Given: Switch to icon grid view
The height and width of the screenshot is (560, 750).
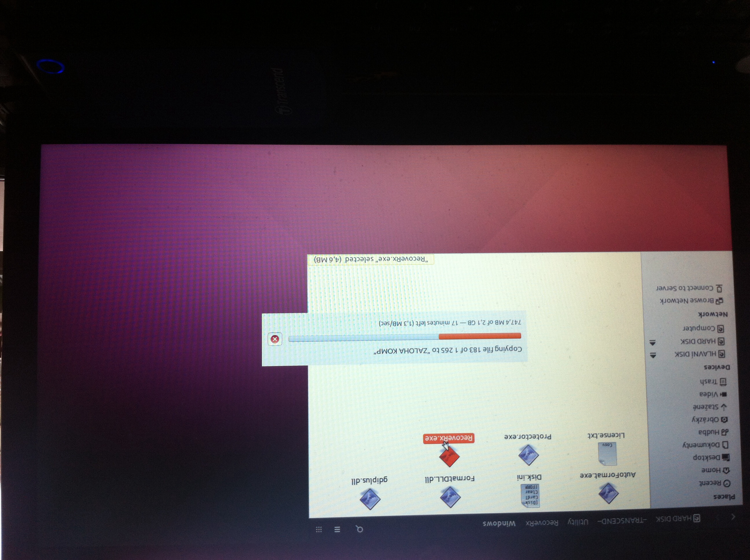Looking at the screenshot, I should click(x=319, y=530).
